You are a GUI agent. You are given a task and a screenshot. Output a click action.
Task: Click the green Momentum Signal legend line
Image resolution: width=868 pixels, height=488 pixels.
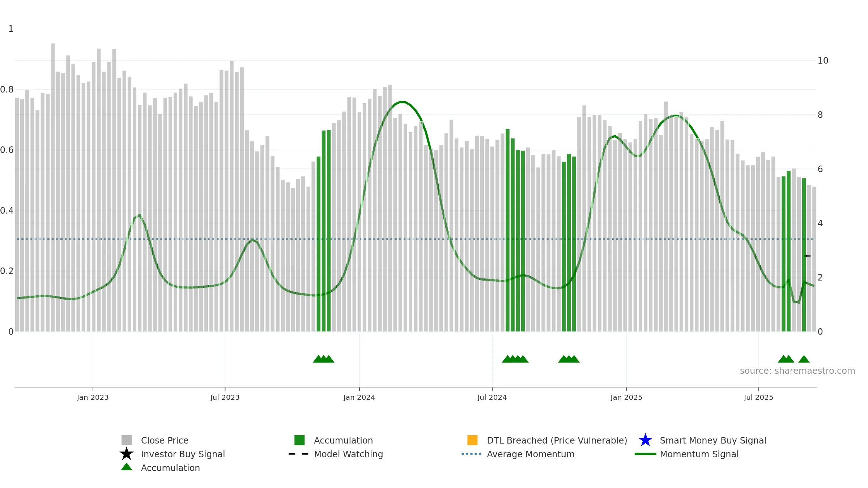pos(645,454)
